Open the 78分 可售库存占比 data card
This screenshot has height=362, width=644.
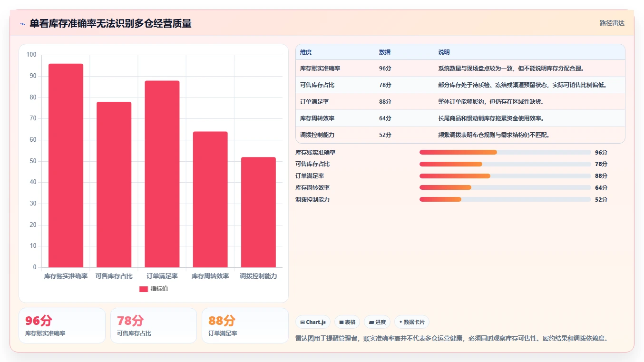[154, 325]
